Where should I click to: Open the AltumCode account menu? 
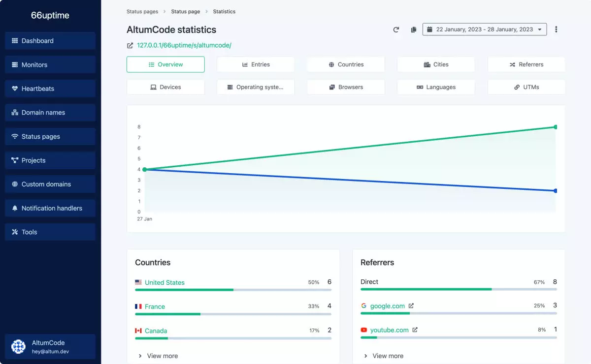[x=50, y=346]
